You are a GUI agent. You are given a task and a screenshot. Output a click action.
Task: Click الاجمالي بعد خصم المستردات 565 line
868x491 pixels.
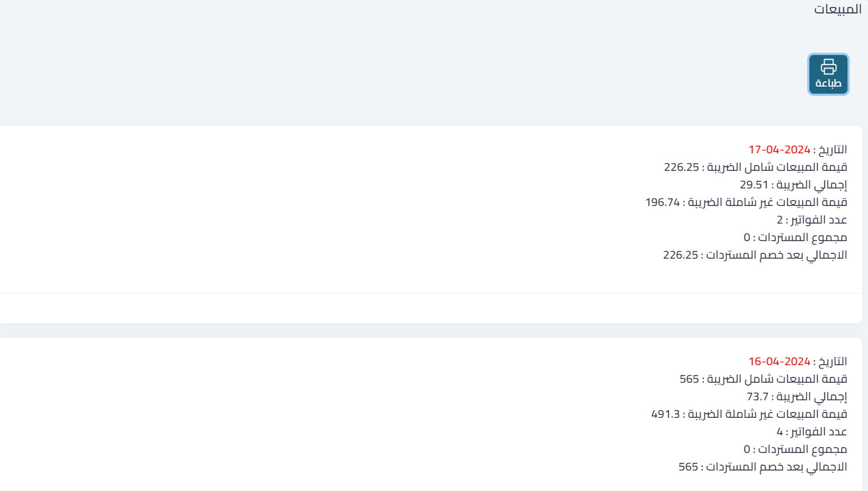[x=763, y=467]
